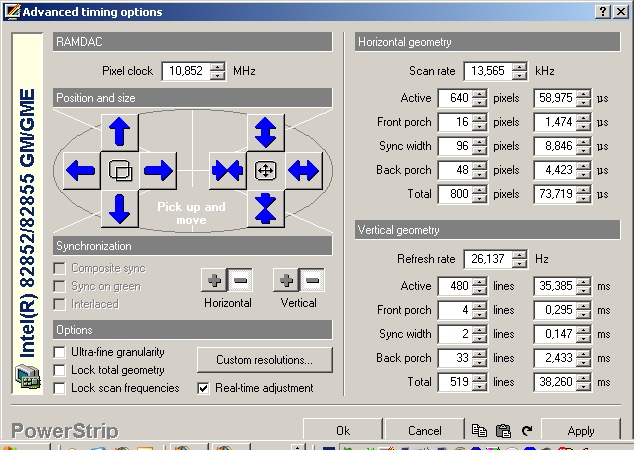Click the horizontal Total field showing 800
Viewport: 634px width, 450px height.
(455, 194)
